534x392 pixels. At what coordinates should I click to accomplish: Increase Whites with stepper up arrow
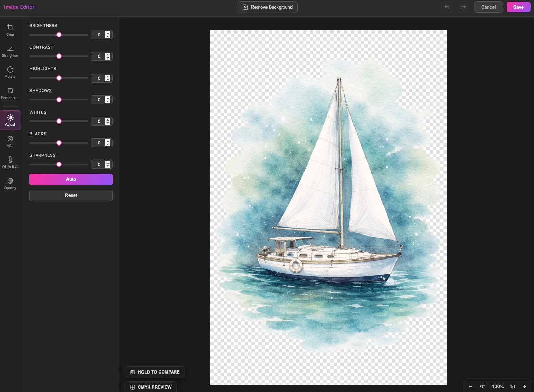(108, 119)
